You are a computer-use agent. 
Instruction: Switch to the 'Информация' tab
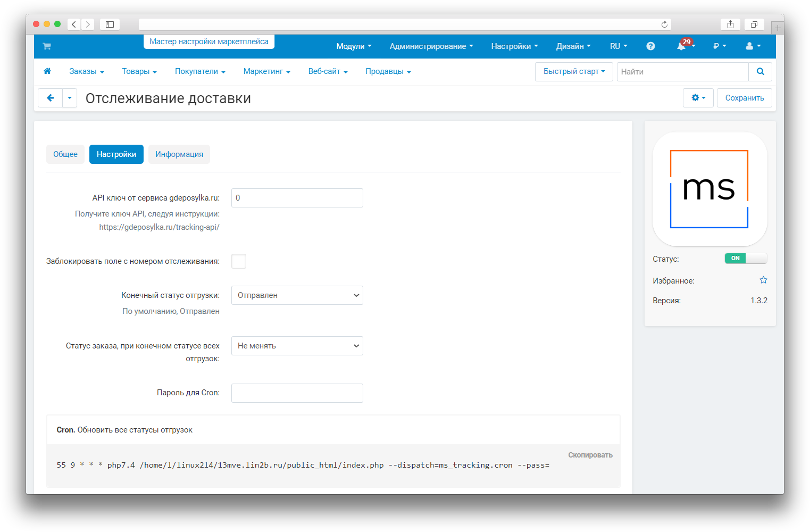179,154
